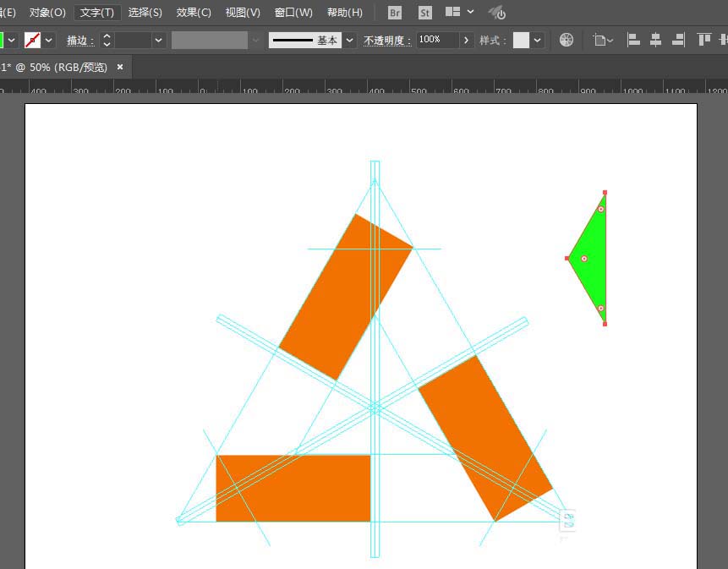Select the lower-right tilted orange rectangle
This screenshot has width=728, height=569.
tap(485, 438)
